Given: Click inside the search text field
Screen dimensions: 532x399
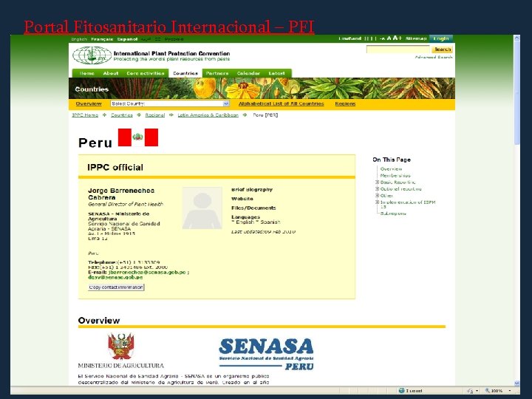Looking at the screenshot, I should (398, 50).
